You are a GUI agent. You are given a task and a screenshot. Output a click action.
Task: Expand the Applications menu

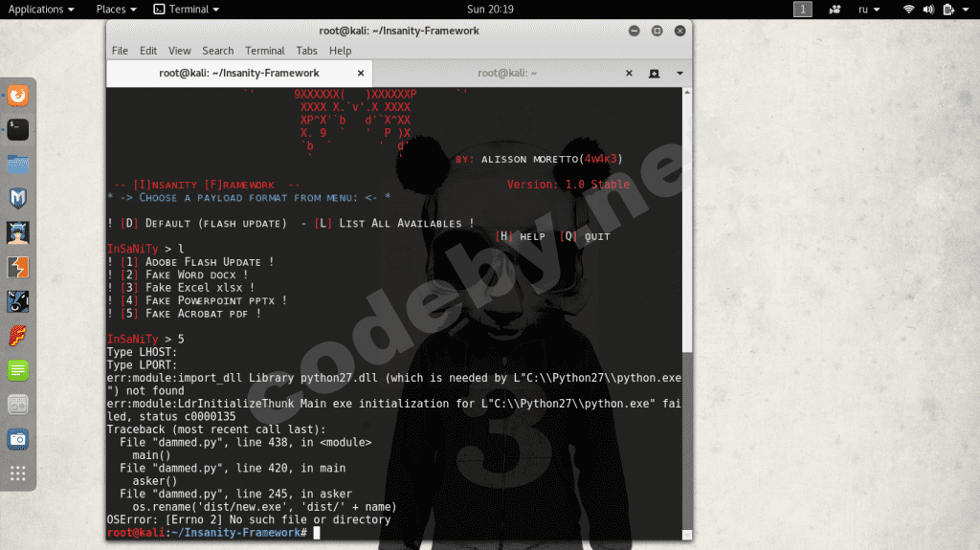[x=41, y=10]
